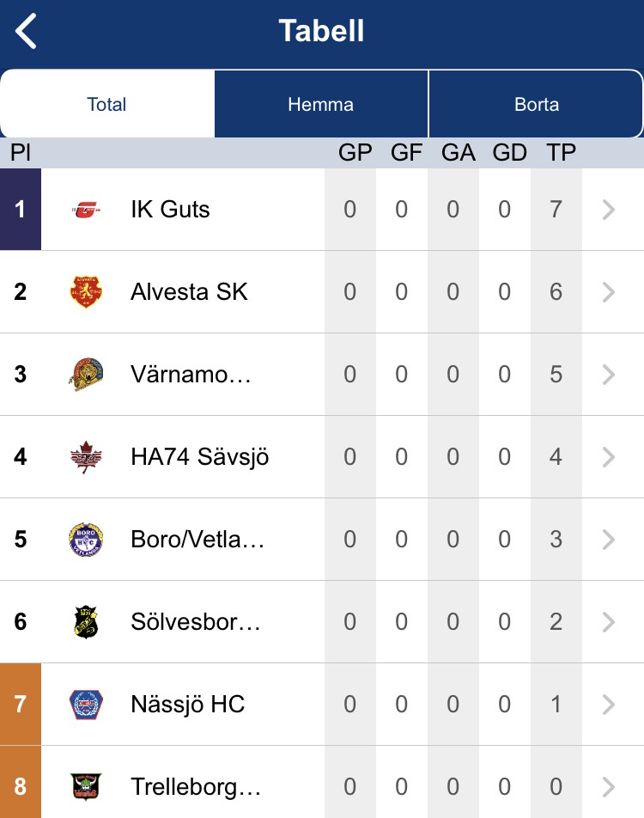Select the Total tab
This screenshot has height=818, width=644.
[x=107, y=105]
